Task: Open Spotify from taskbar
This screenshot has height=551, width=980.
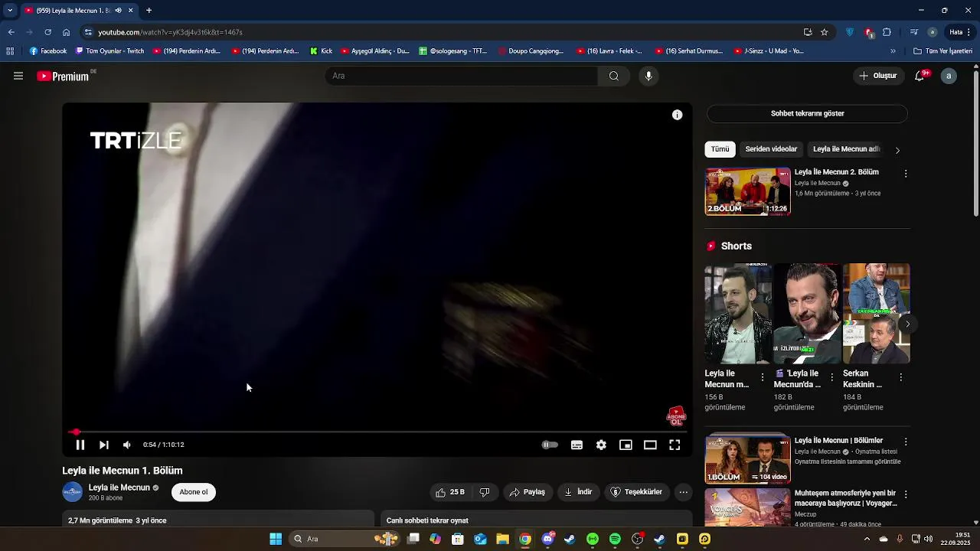Action: (615, 539)
